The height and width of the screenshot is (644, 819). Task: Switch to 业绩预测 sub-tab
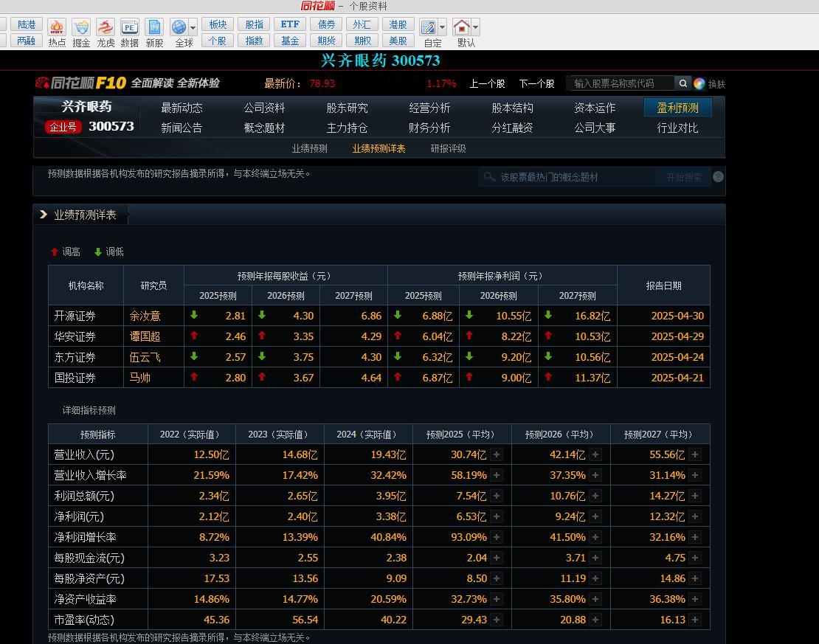tap(309, 148)
